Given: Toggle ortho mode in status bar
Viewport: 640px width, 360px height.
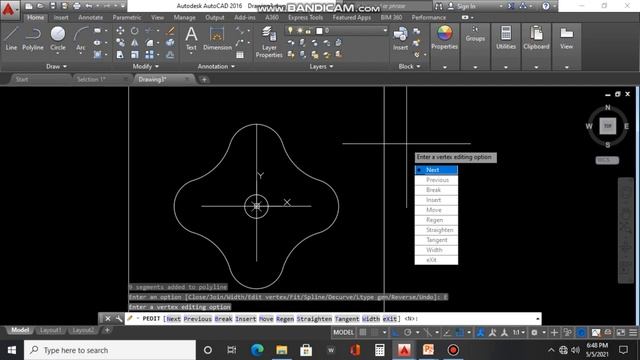Looking at the screenshot, I should [x=395, y=332].
